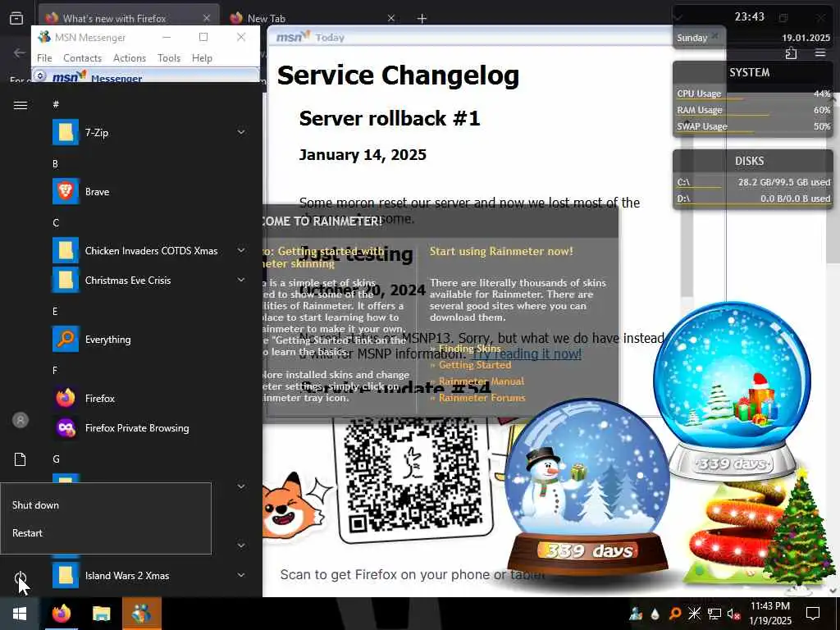Open Documents icon in Start sidebar
The width and height of the screenshot is (840, 630).
click(x=21, y=459)
